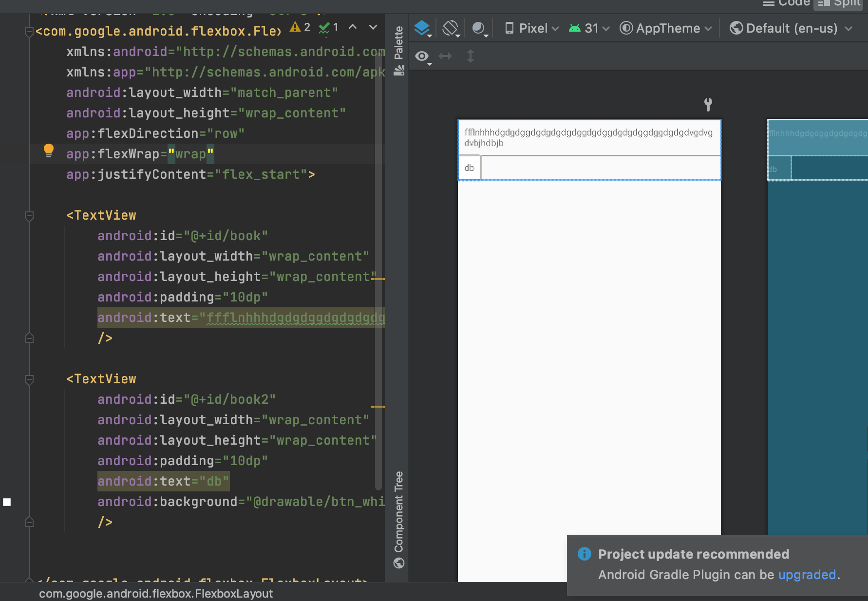
Task: Click the wrench icon above the design preview
Action: click(x=708, y=104)
